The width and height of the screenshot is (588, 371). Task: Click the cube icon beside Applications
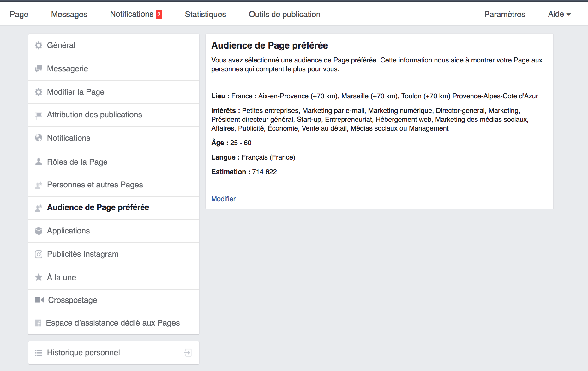(39, 231)
